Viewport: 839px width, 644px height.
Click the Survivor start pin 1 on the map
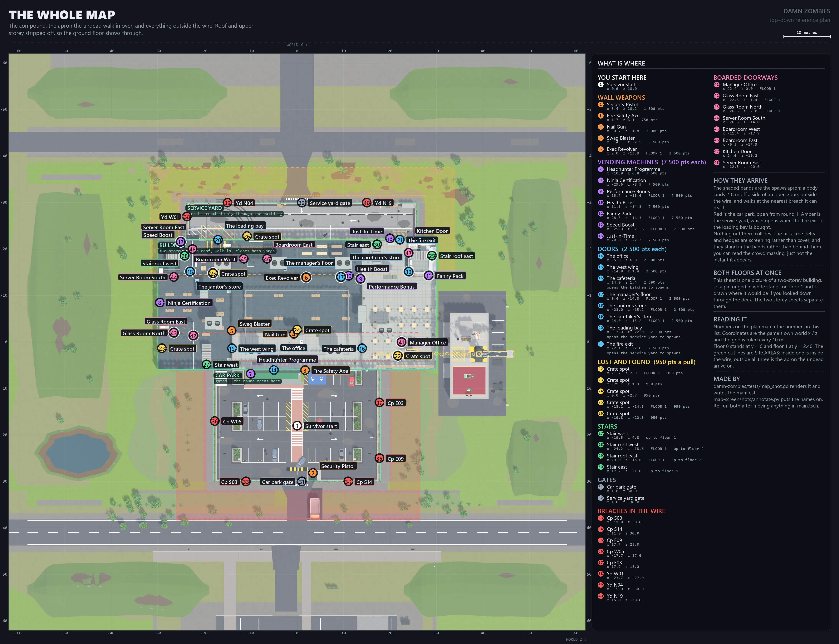297,426
